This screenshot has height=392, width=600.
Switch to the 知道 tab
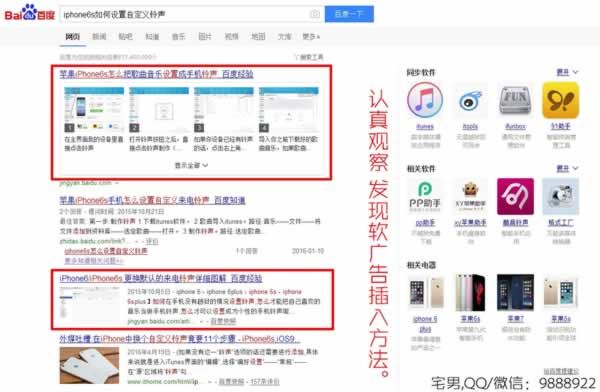click(152, 36)
